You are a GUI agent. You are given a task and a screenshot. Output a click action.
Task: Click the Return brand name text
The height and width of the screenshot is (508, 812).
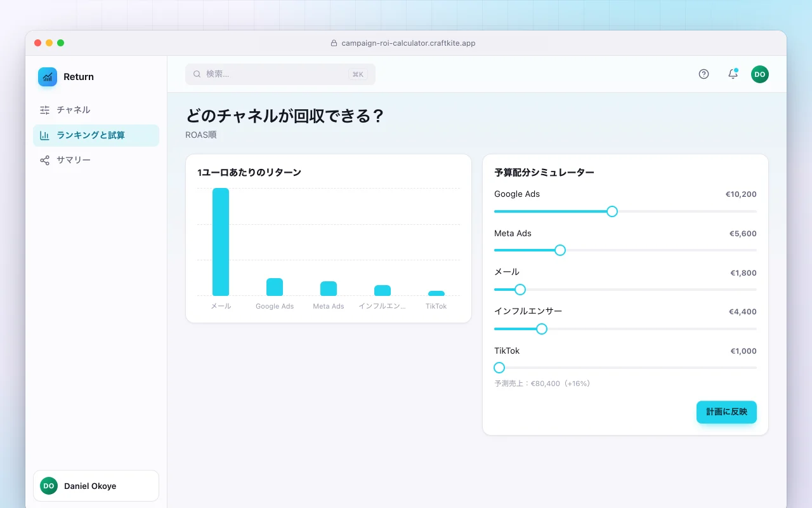[79, 77]
